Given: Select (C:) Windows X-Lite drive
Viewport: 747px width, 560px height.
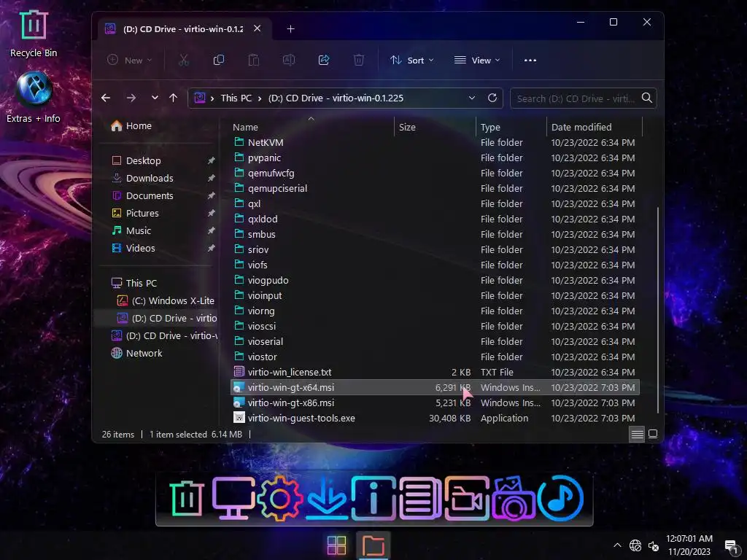Looking at the screenshot, I should [x=166, y=300].
